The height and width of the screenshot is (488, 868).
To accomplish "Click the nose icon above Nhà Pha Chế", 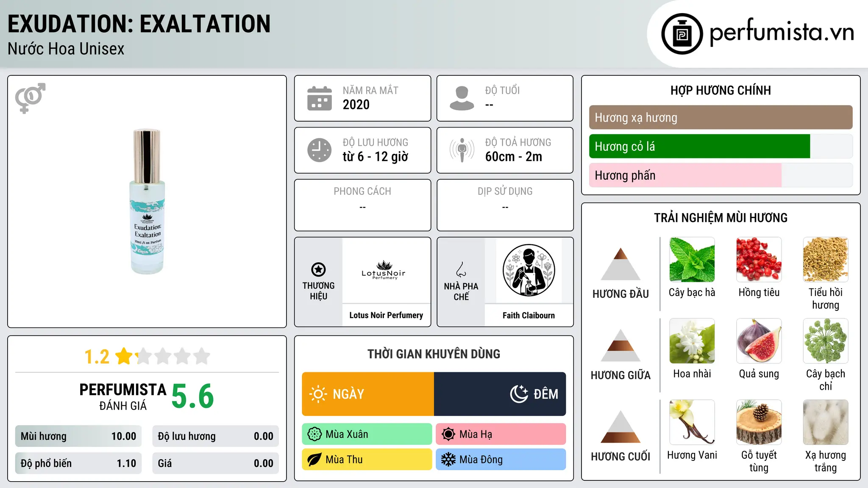I will (461, 269).
